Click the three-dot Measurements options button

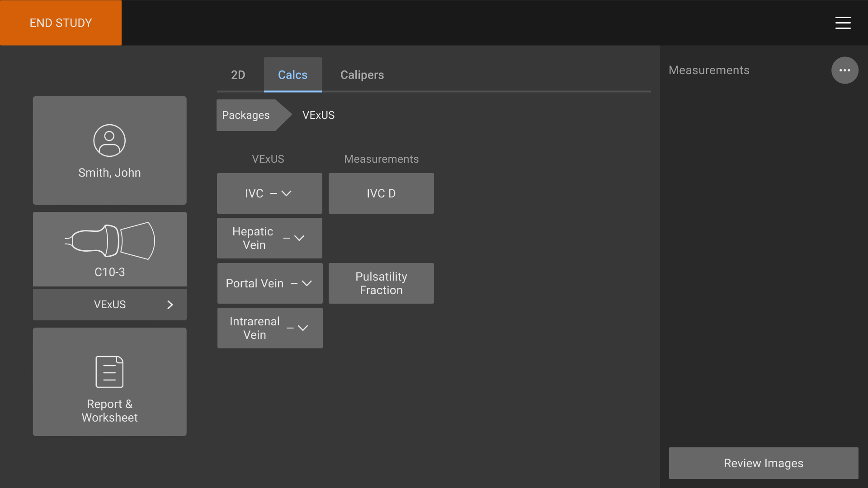click(844, 70)
